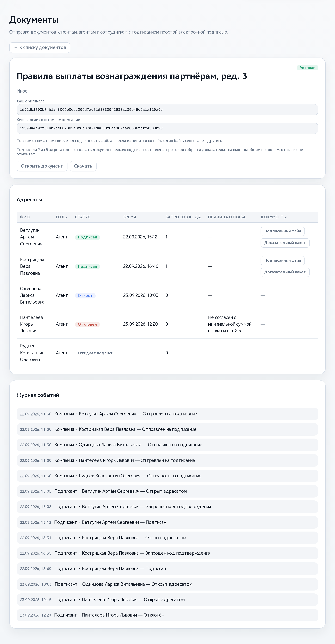This screenshot has height=644, width=335.
Task: Click the original hash field
Action: (x=167, y=110)
